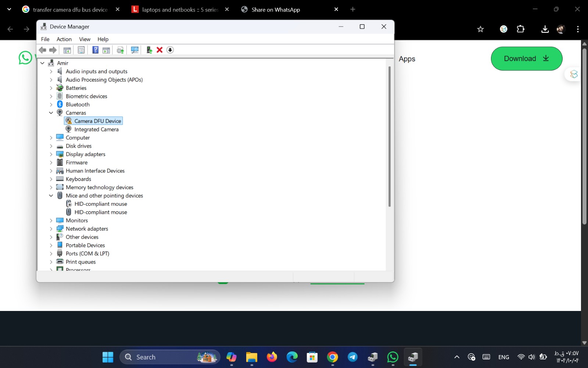Select the Scan for hardware changes icon

click(135, 50)
